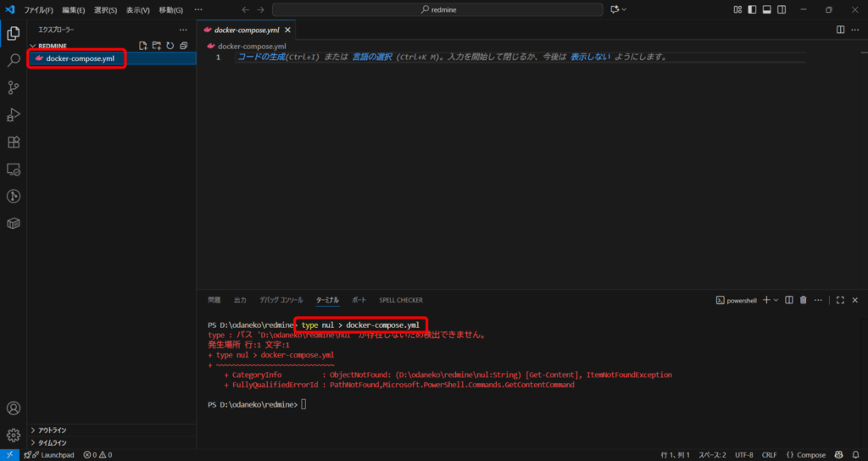Toggle the bottom panel visibility
This screenshot has width=868, height=461.
(x=766, y=9)
